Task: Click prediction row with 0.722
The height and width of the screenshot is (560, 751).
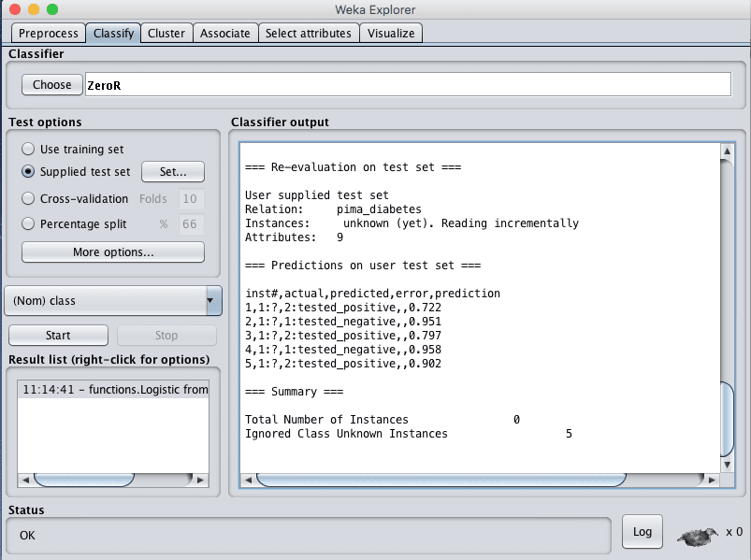Action: tap(343, 308)
